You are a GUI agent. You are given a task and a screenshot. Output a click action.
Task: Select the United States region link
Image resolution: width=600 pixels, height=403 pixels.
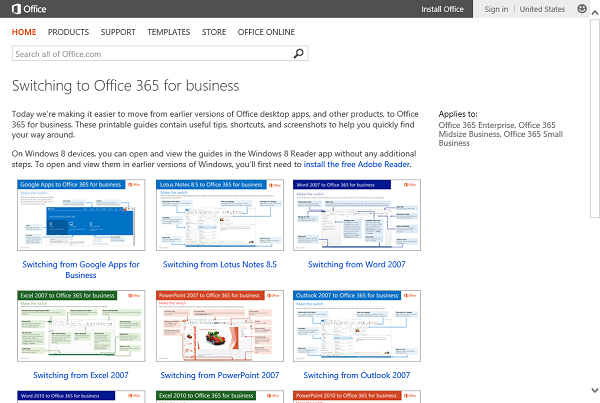pyautogui.click(x=543, y=9)
